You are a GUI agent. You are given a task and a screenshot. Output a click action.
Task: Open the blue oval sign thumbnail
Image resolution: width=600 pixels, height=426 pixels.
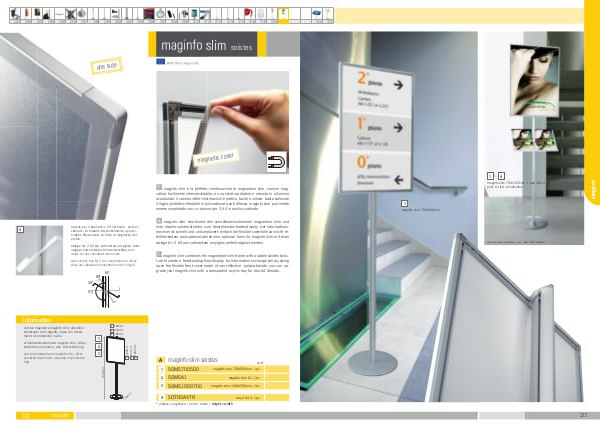[316, 15]
